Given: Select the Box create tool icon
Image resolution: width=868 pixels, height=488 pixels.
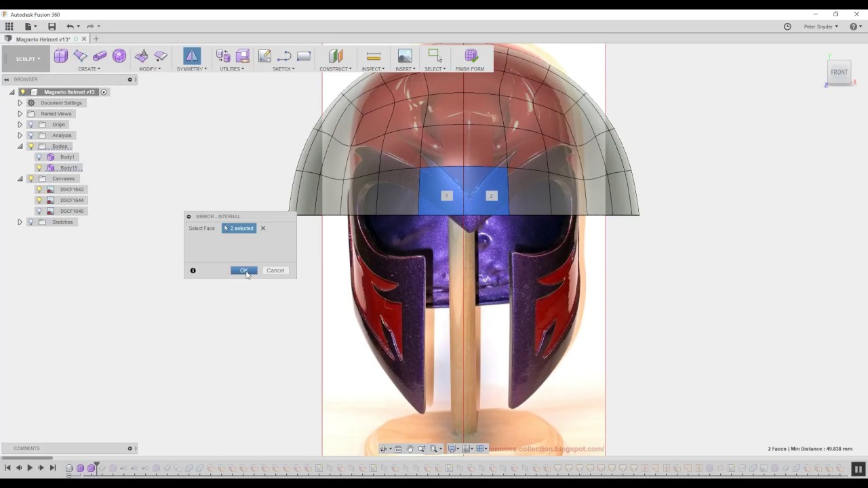Looking at the screenshot, I should pyautogui.click(x=61, y=56).
